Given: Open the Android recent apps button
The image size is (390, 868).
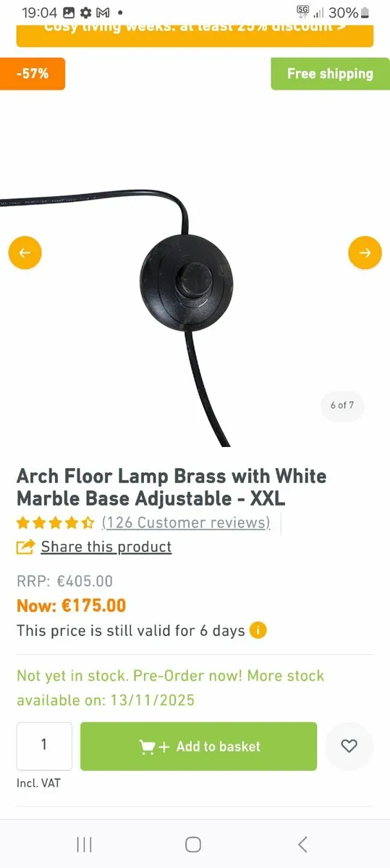Looking at the screenshot, I should pyautogui.click(x=84, y=844).
